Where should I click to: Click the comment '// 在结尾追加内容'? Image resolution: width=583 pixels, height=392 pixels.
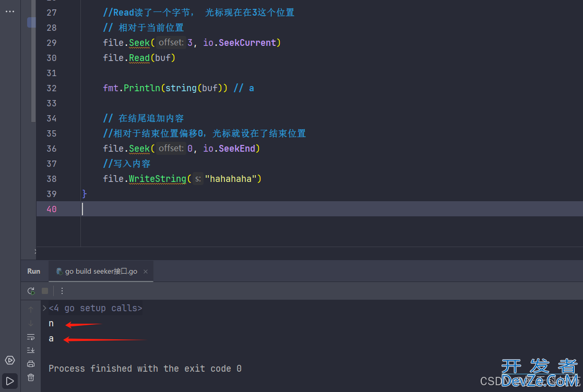144,118
